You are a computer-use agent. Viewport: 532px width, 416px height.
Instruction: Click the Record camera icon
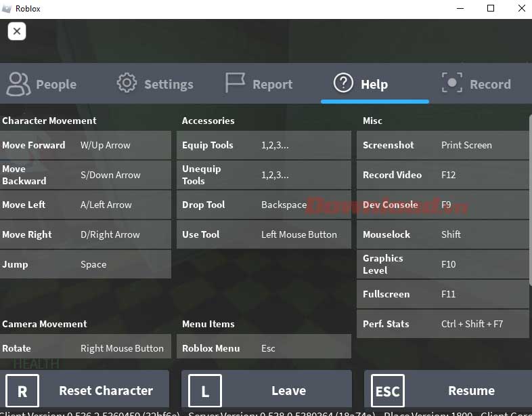[452, 83]
